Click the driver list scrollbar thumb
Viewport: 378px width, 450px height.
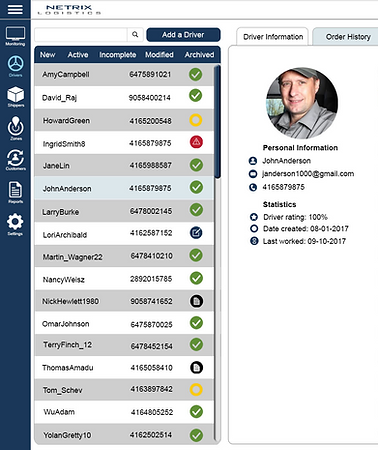tap(217, 122)
